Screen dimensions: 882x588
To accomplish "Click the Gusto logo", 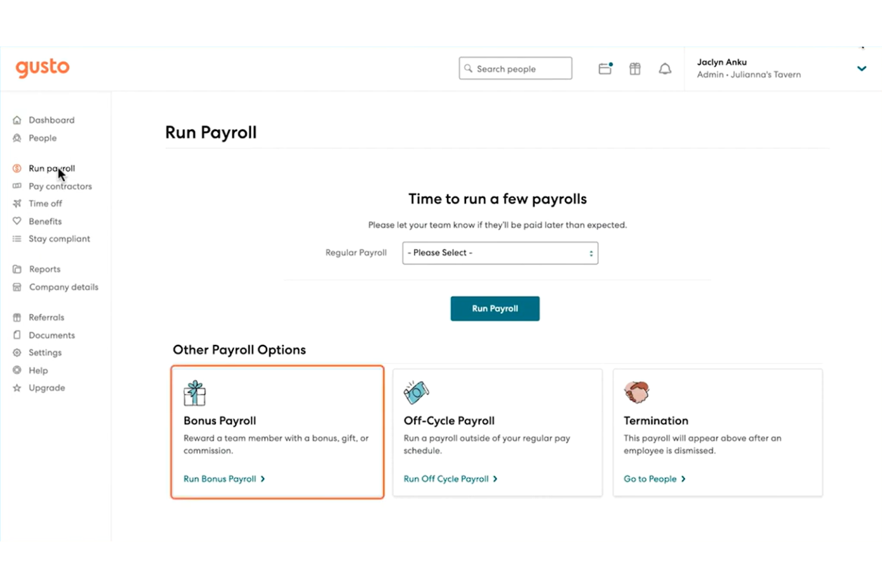I will click(42, 68).
